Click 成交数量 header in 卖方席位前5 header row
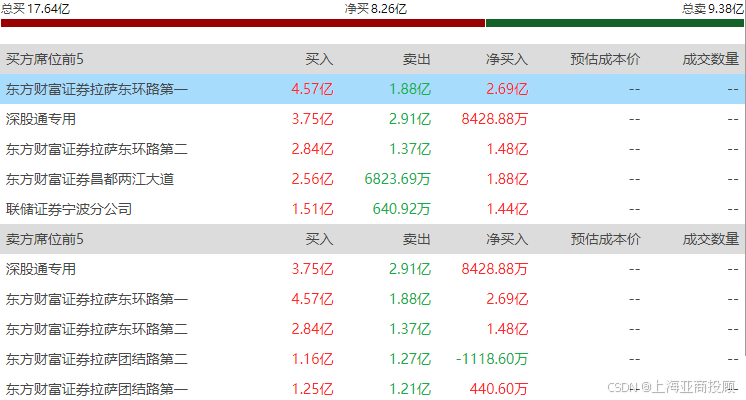746x400 pixels. pyautogui.click(x=710, y=239)
